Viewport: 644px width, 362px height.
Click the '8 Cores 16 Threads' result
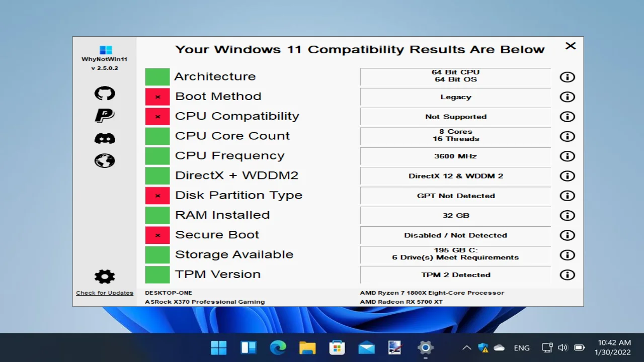[x=455, y=135]
